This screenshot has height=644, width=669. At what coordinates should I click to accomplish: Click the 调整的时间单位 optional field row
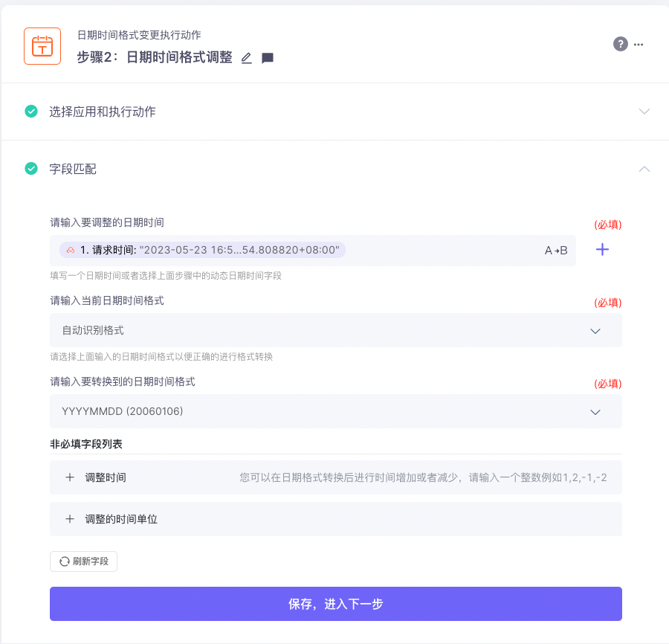tap(336, 519)
